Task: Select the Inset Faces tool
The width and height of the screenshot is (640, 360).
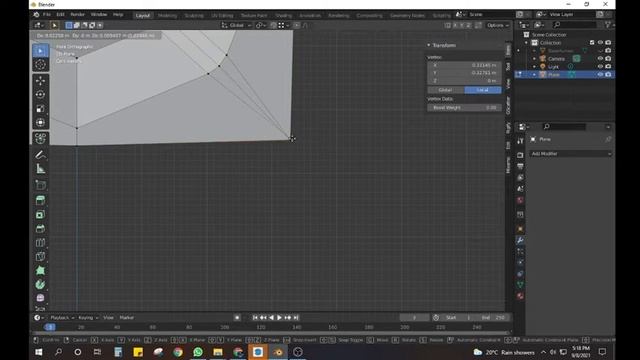Action: click(40, 215)
